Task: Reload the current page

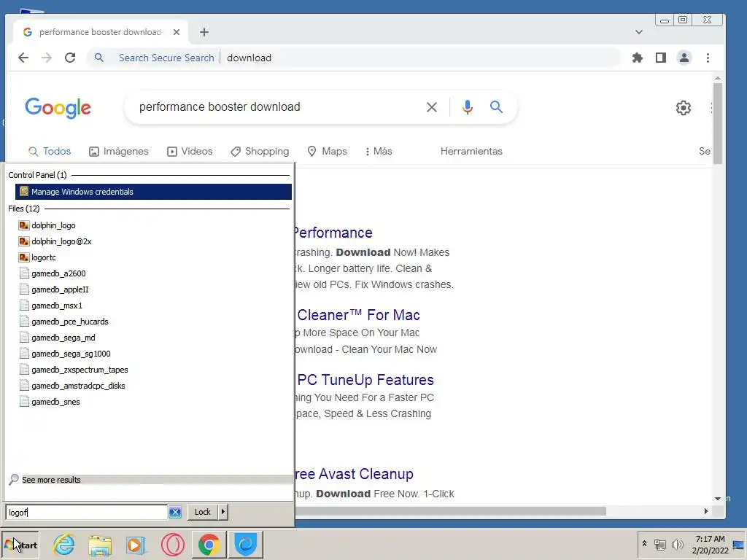Action: pyautogui.click(x=70, y=58)
